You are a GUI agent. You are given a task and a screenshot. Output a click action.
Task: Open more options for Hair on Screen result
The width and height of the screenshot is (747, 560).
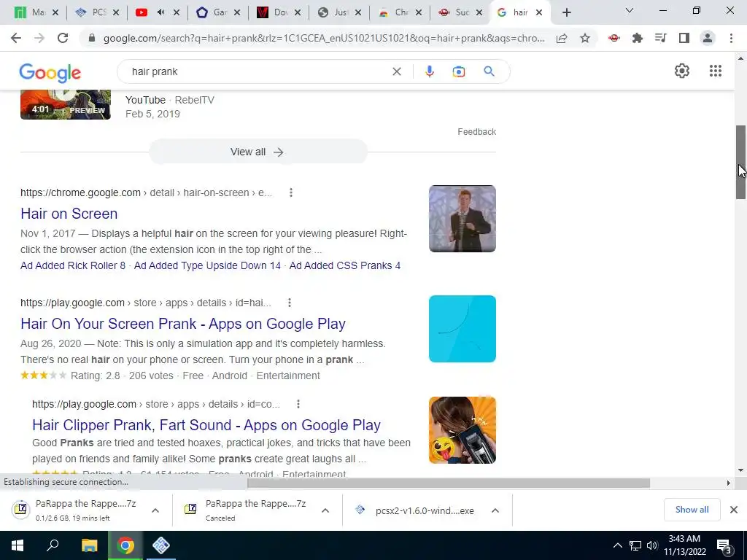[290, 192]
